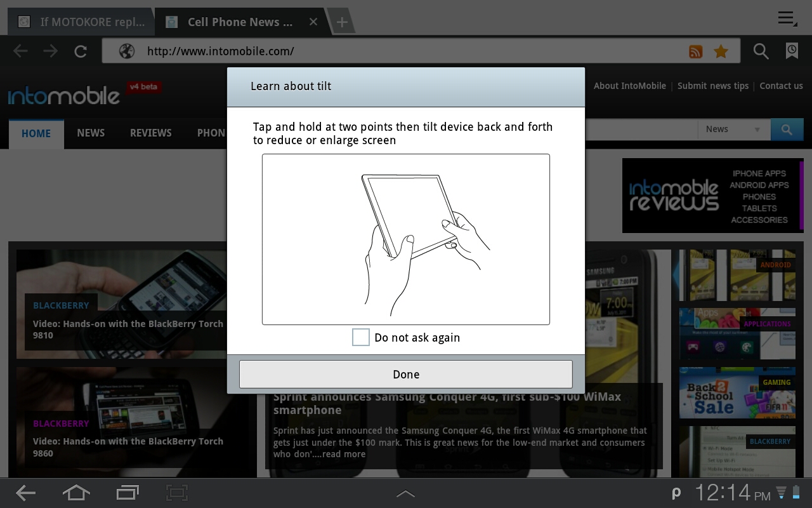This screenshot has width=812, height=508.
Task: Tap the Android home icon
Action: pyautogui.click(x=75, y=492)
